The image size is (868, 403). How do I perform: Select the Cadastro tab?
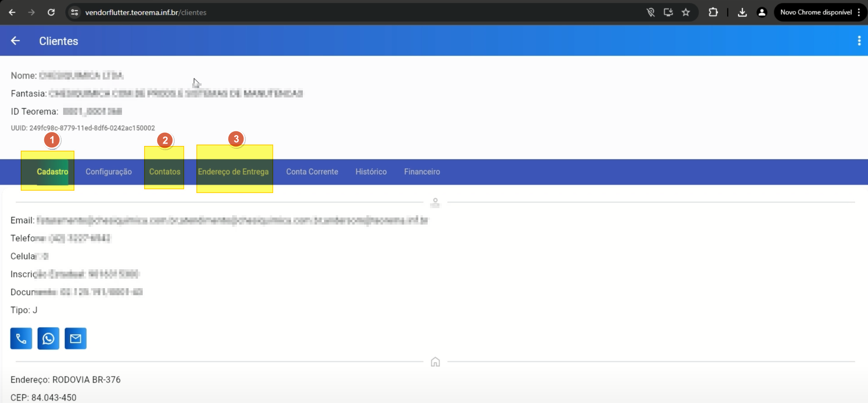coord(52,172)
